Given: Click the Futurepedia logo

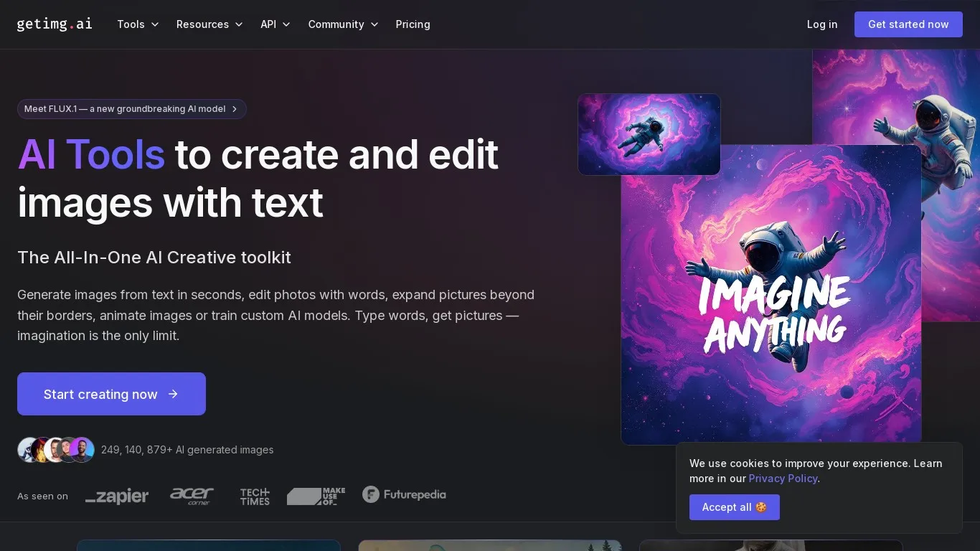Looking at the screenshot, I should pyautogui.click(x=404, y=494).
